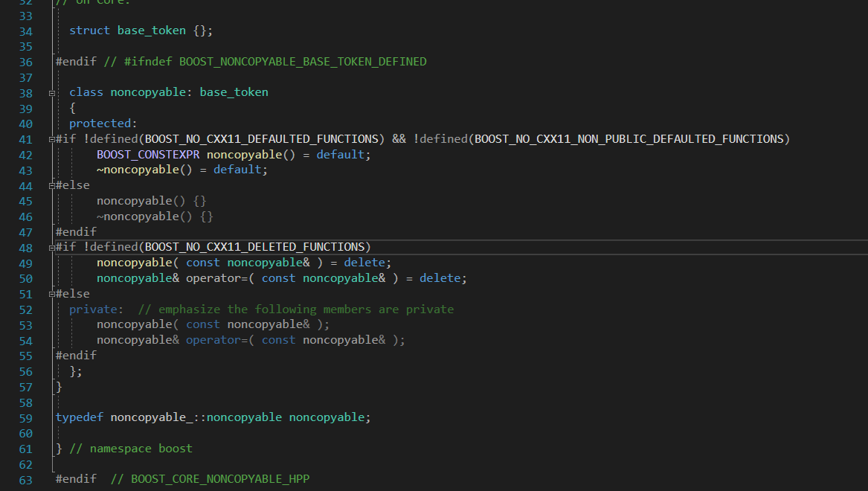
Task: Click the BOOST_CONSTEXPR macro on line 42
Action: tap(148, 155)
